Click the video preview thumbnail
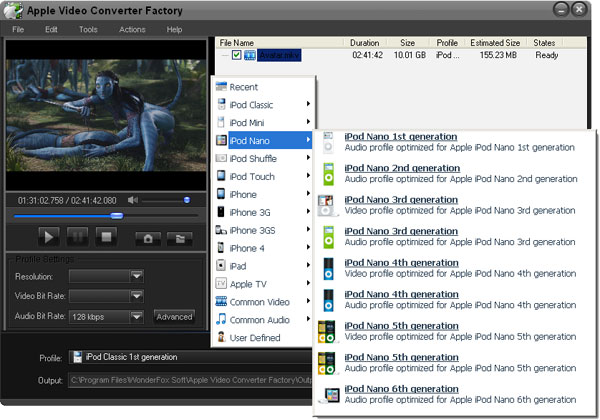This screenshot has width=600, height=420. click(106, 115)
